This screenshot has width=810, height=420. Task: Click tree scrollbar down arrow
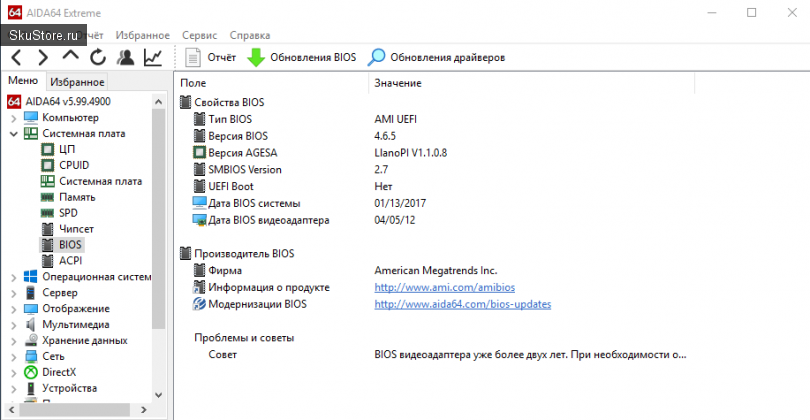pyautogui.click(x=159, y=395)
